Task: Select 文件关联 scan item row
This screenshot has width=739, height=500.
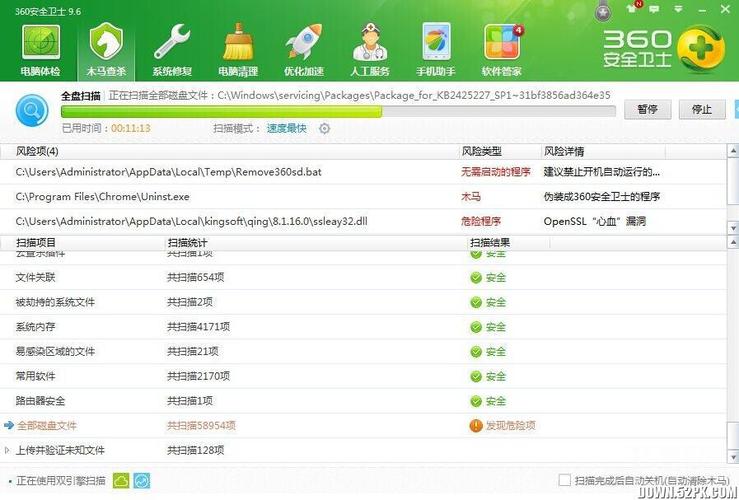Action: [363, 278]
